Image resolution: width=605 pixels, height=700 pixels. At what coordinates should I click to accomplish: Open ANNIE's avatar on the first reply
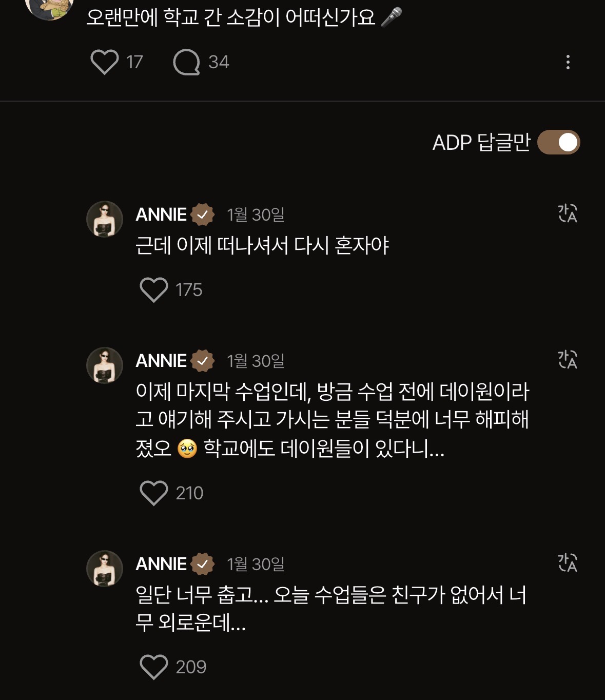105,219
